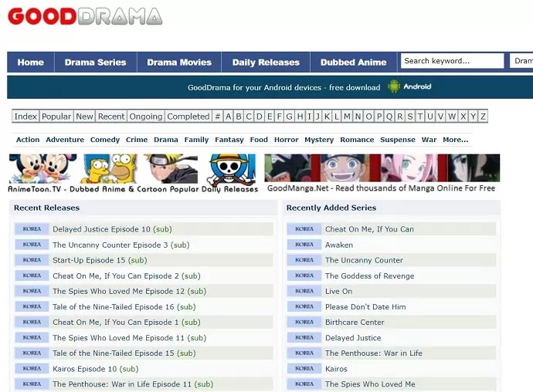Viewport: 533px width, 392px height.
Task: Select the Recent filter tab
Action: click(111, 117)
